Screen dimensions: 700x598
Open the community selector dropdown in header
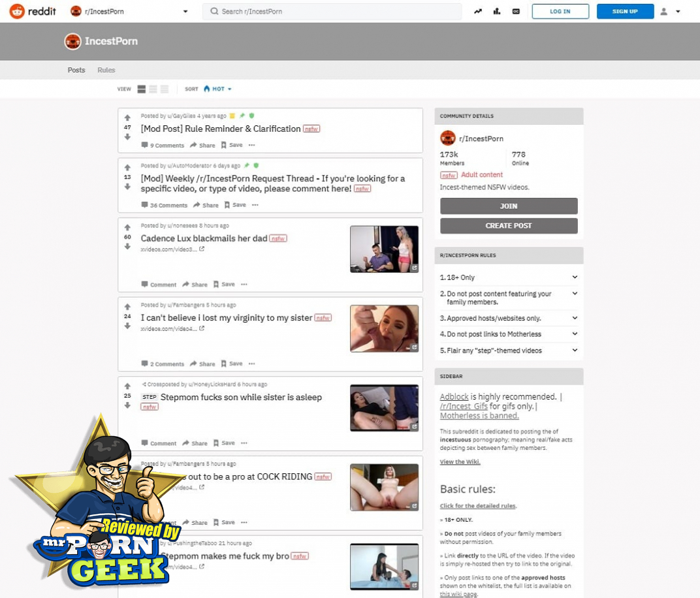pyautogui.click(x=185, y=11)
